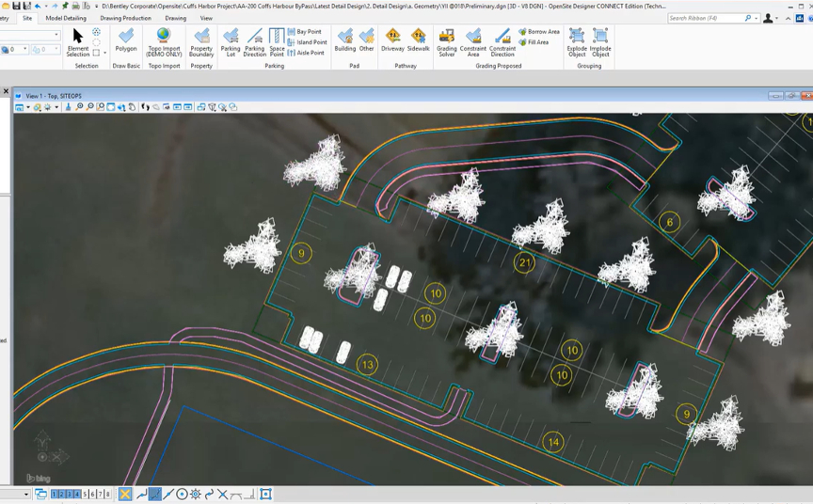The height and width of the screenshot is (504, 813).
Task: Choose the Sidewalk pathway tool
Action: [x=418, y=40]
